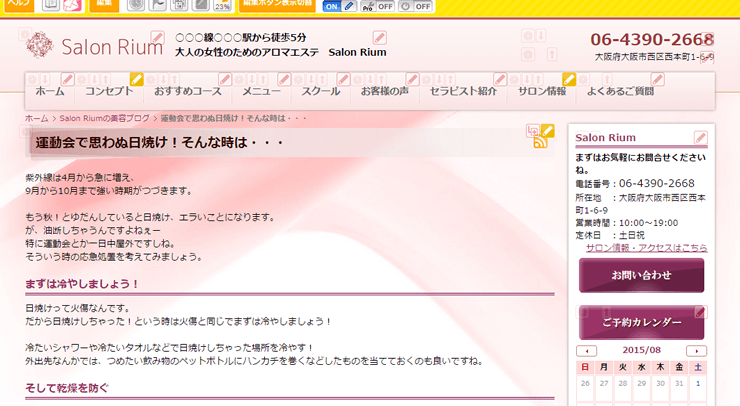
Task: Click the gear icon above コンセプト nav item
Action: click(x=82, y=79)
